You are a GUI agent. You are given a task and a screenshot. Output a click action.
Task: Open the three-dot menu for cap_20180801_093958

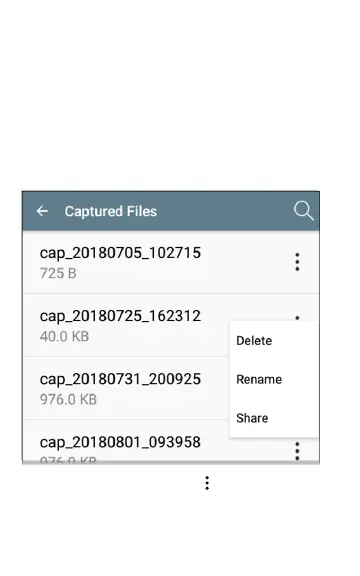(x=298, y=451)
